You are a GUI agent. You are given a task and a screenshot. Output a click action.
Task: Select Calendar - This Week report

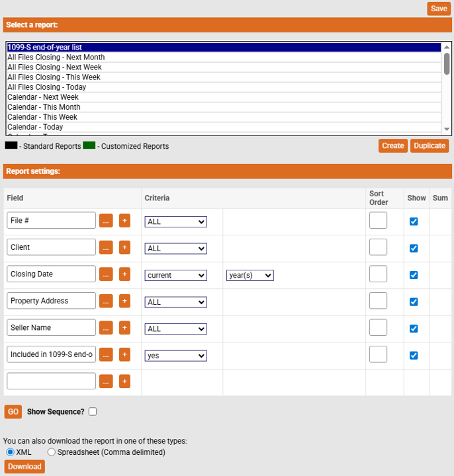pyautogui.click(x=224, y=117)
